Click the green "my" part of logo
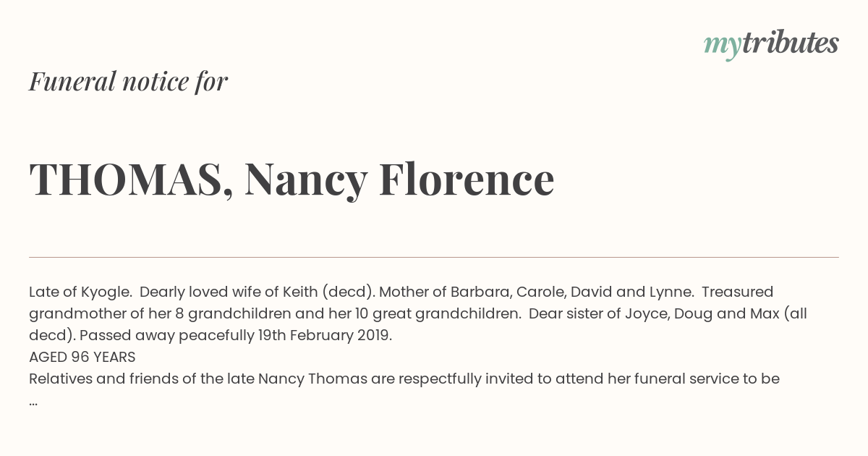This screenshot has width=868, height=456. pyautogui.click(x=723, y=46)
